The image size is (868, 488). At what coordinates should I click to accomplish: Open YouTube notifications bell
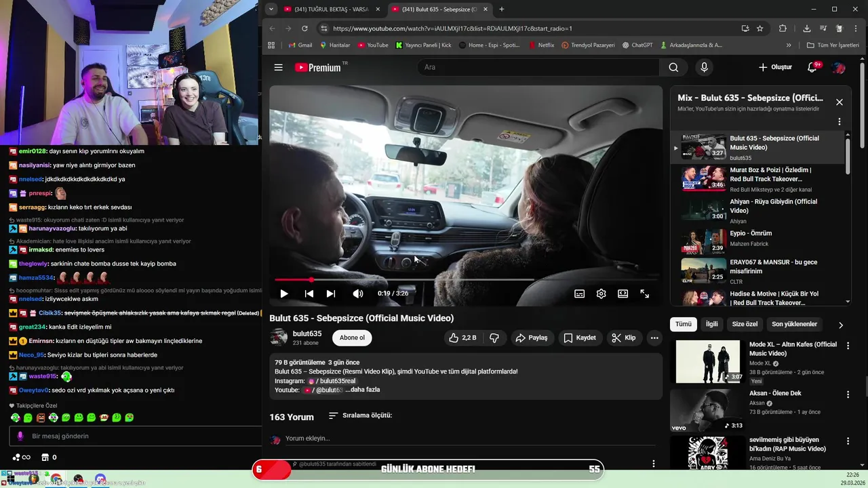tap(812, 67)
